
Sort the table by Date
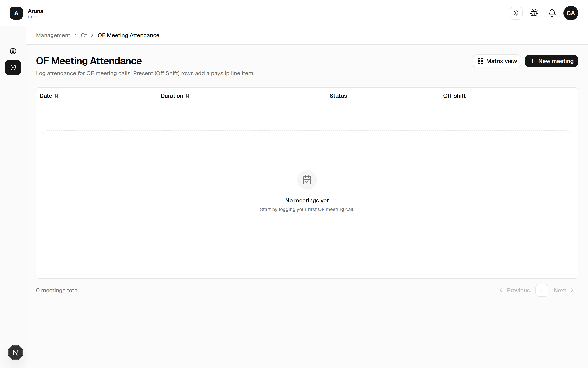point(49,96)
